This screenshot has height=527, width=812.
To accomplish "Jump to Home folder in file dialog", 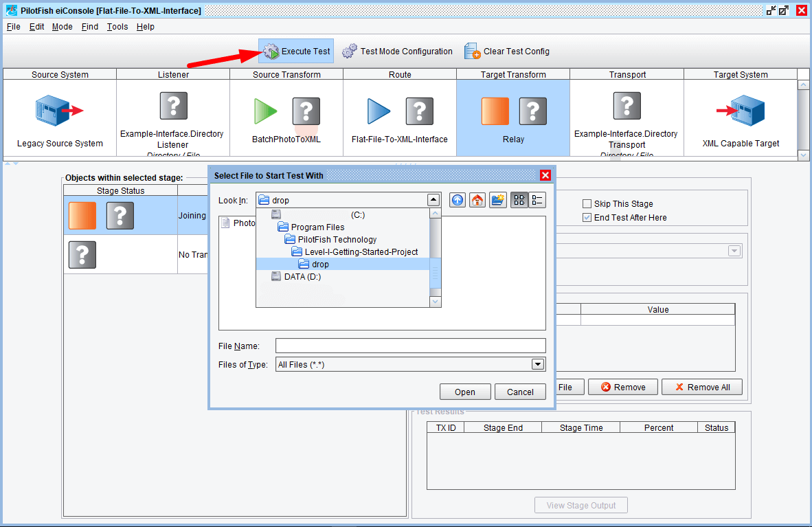I will (x=477, y=200).
